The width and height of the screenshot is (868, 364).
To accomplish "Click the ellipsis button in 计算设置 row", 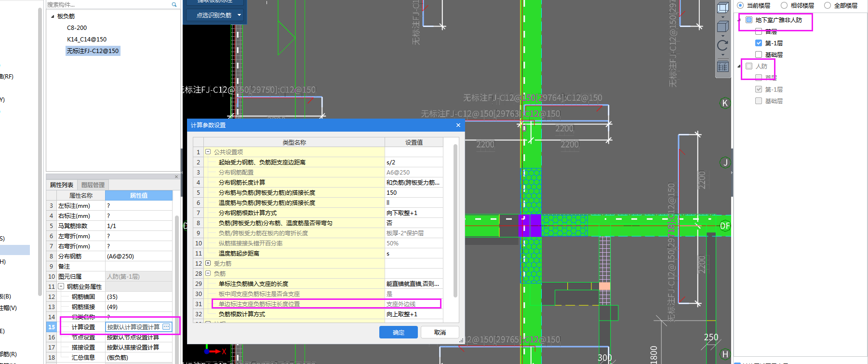I will (166, 327).
